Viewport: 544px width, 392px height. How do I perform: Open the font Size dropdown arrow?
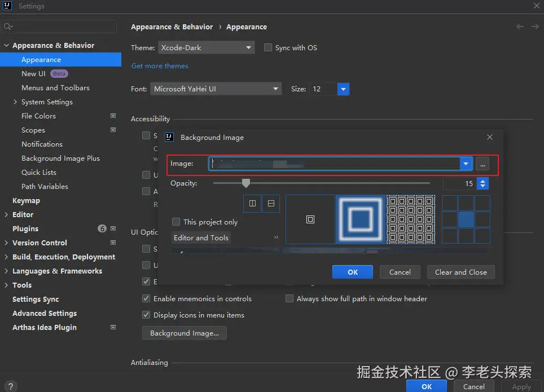point(343,89)
